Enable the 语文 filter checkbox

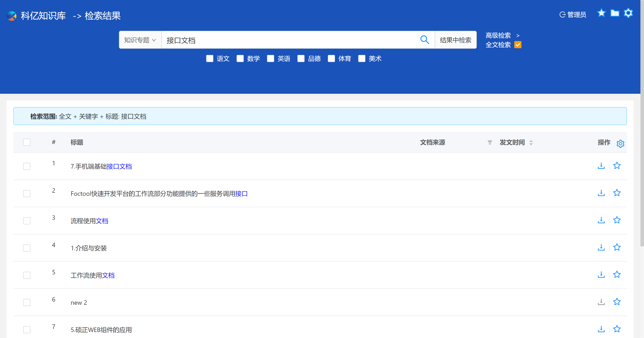click(210, 59)
